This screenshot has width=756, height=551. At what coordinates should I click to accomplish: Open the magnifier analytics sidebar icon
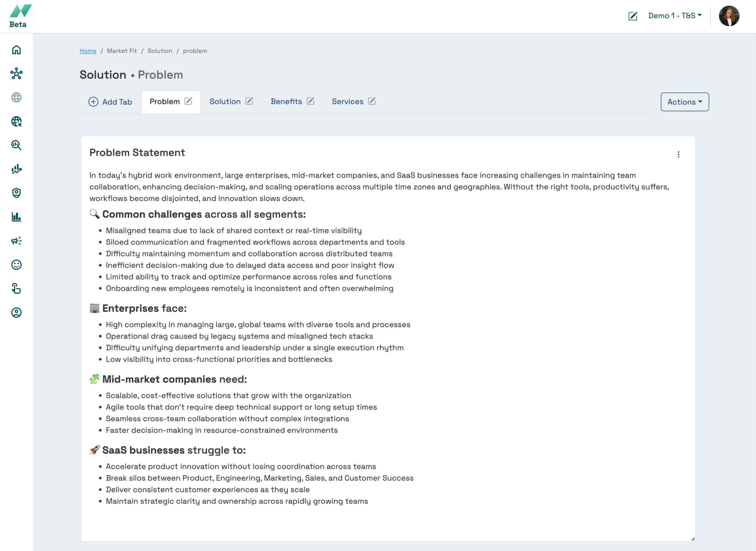point(16,145)
